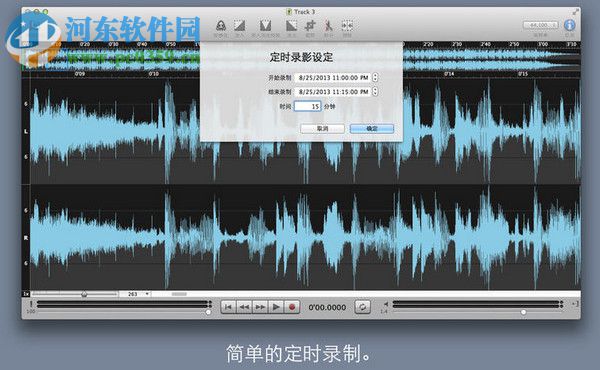
Task: Open the zoom value dropdown showing 263
Action: [x=135, y=294]
